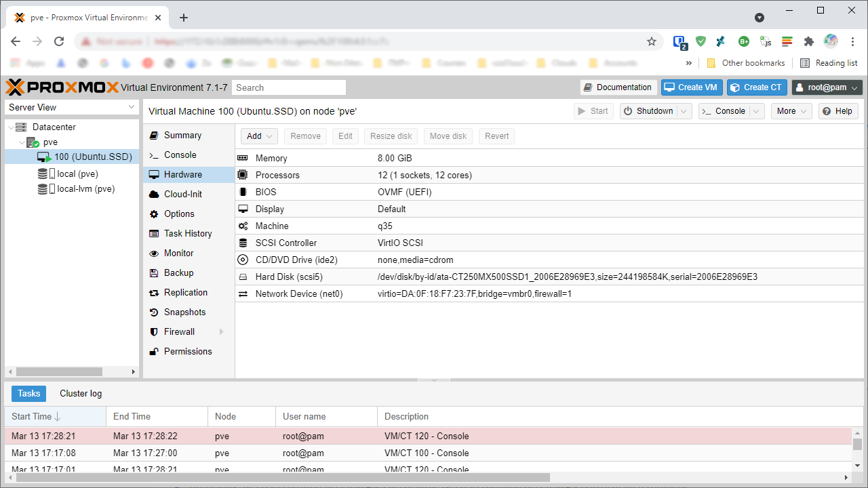The height and width of the screenshot is (488, 868).
Task: Click the Processors chip icon
Action: [x=243, y=175]
